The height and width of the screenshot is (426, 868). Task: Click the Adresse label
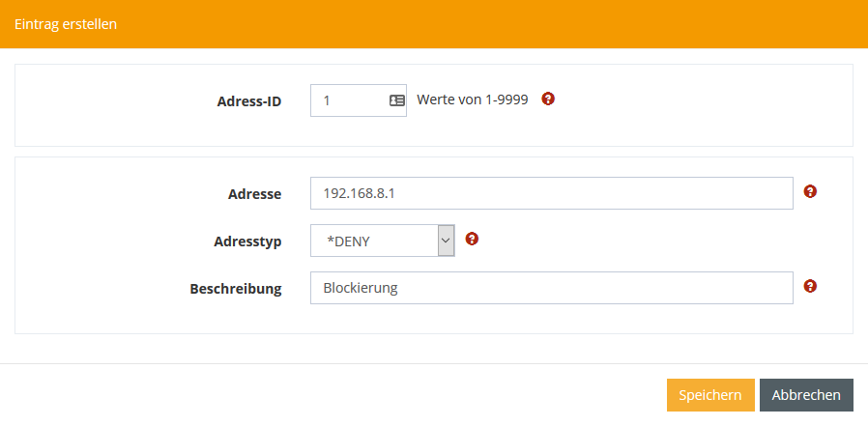point(253,194)
